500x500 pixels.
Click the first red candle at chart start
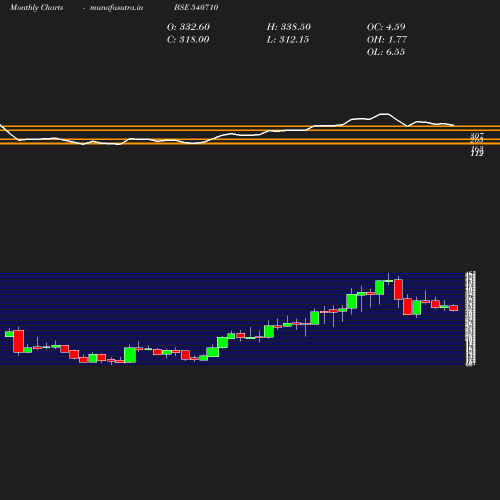pyautogui.click(x=19, y=341)
